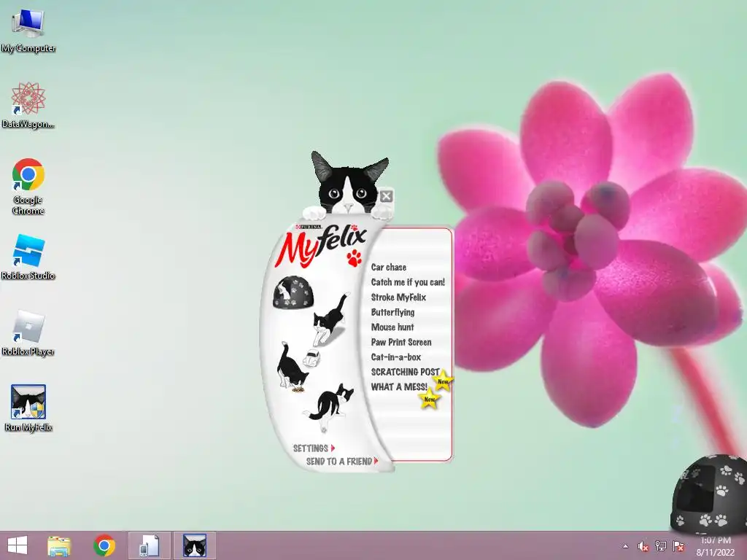The height and width of the screenshot is (560, 747).
Task: Open the My Computer desktop icon
Action: (28, 31)
